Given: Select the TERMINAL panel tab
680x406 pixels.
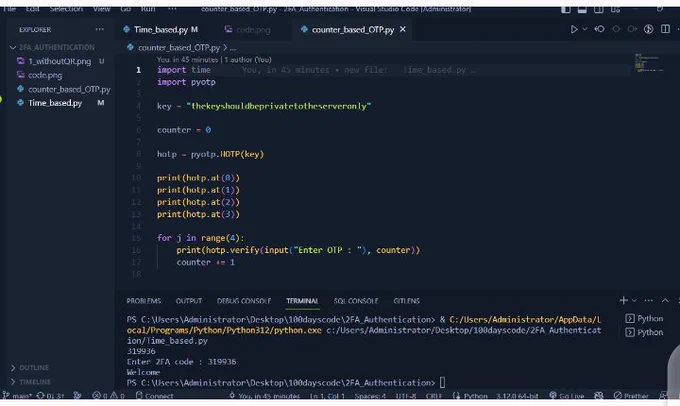Looking at the screenshot, I should (302, 301).
